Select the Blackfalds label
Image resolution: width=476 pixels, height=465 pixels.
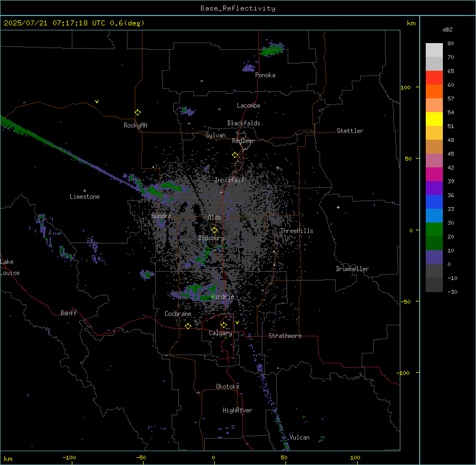click(244, 123)
